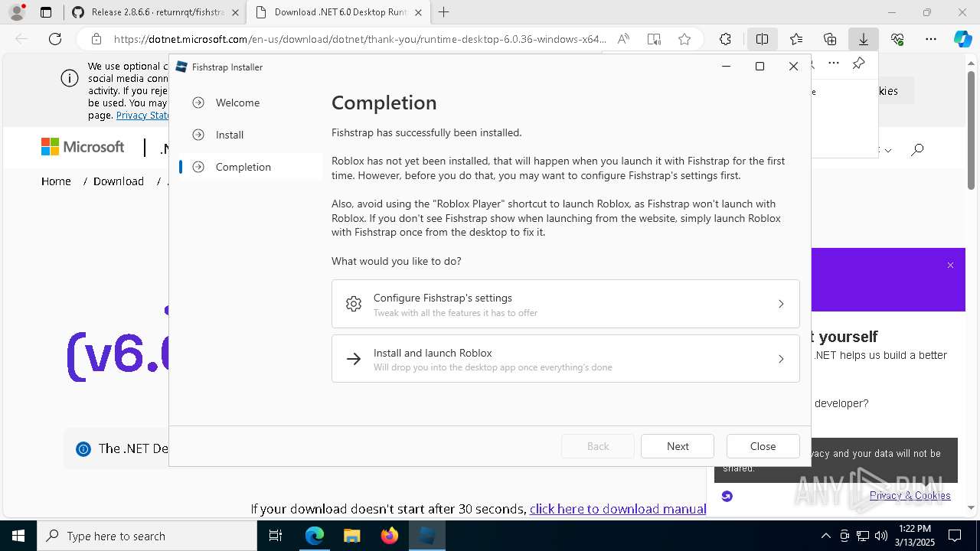Show hidden system tray icons
980x551 pixels.
(x=825, y=536)
